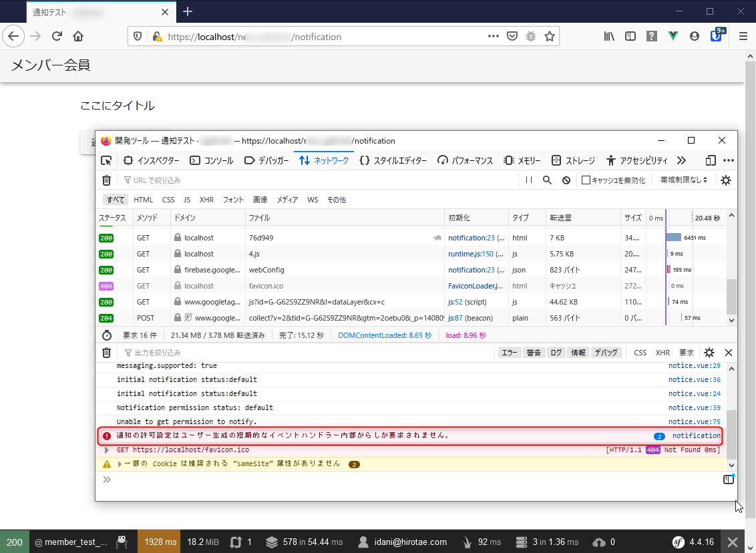This screenshot has height=553, width=756.
Task: Open デバッガー tab
Action: click(x=266, y=160)
